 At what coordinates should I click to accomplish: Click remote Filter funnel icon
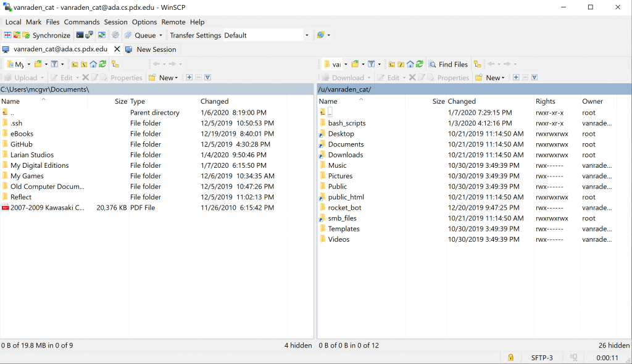371,64
